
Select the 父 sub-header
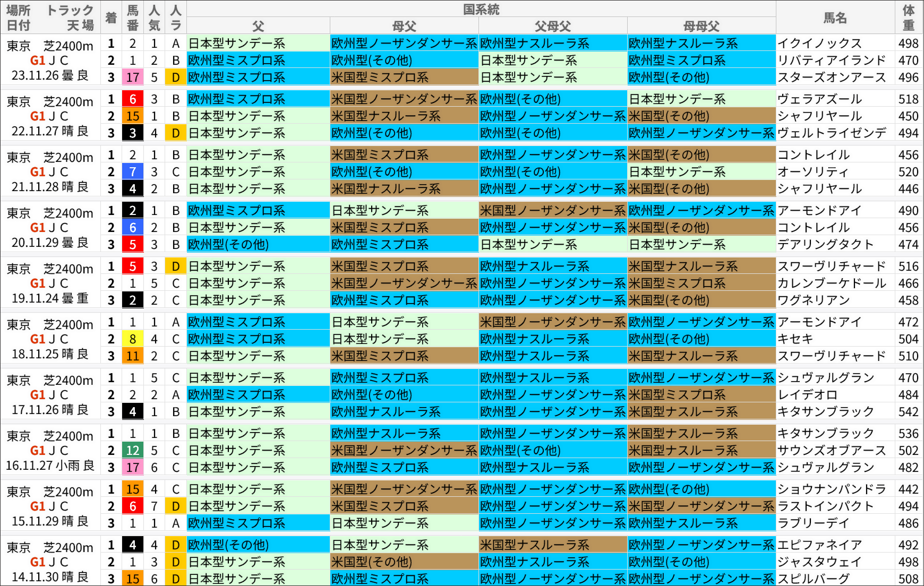point(258,26)
